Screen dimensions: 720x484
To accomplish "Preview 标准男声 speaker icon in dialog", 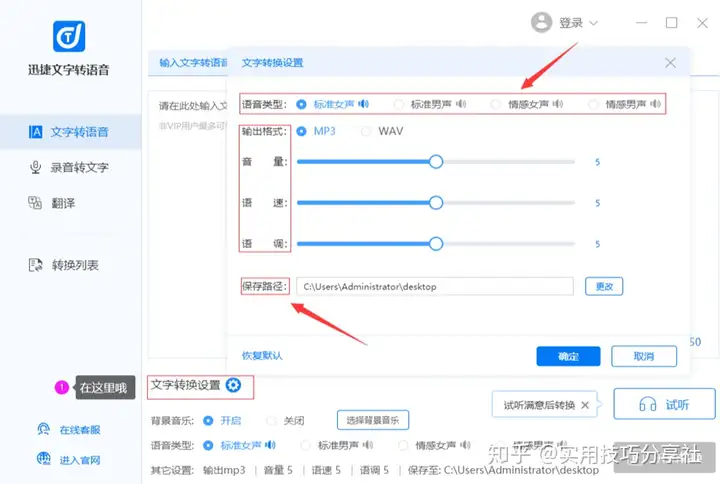I will point(461,104).
